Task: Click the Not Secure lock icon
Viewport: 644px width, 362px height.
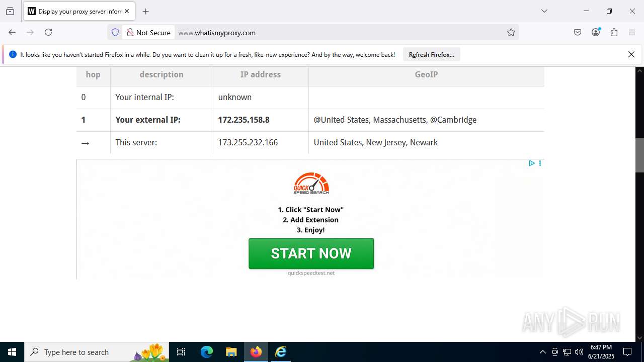Action: click(x=130, y=32)
